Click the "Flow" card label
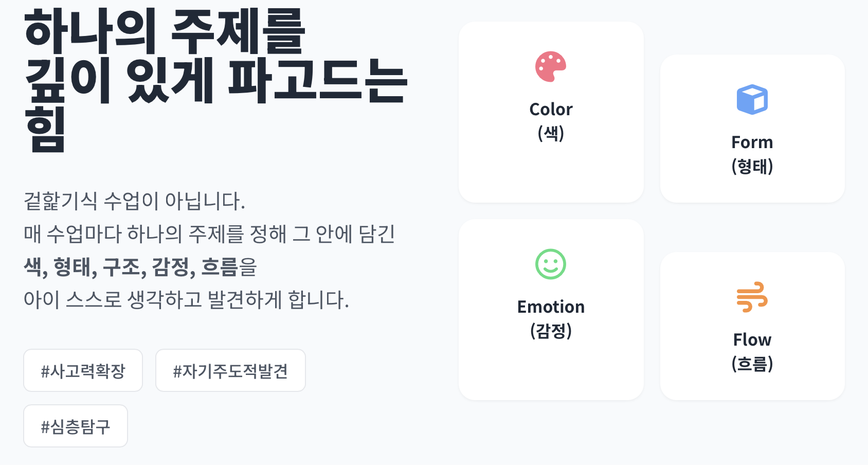Viewport: 868px width, 466px height. pyautogui.click(x=752, y=340)
